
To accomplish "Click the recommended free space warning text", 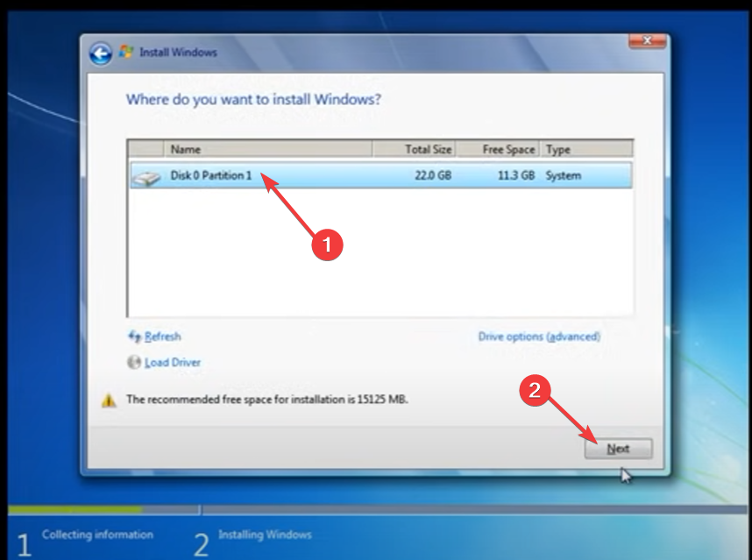I will 267,400.
